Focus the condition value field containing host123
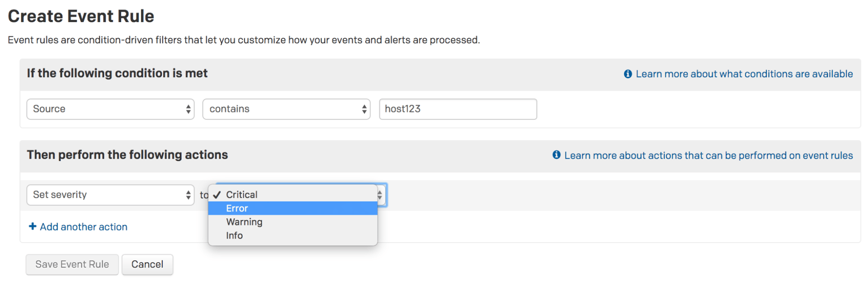This screenshot has width=868, height=296. 458,109
